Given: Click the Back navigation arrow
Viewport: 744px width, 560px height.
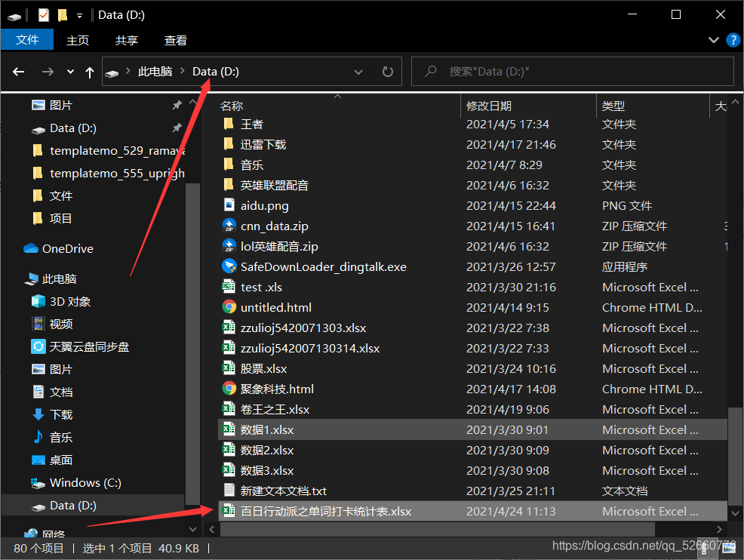Looking at the screenshot, I should 19,72.
